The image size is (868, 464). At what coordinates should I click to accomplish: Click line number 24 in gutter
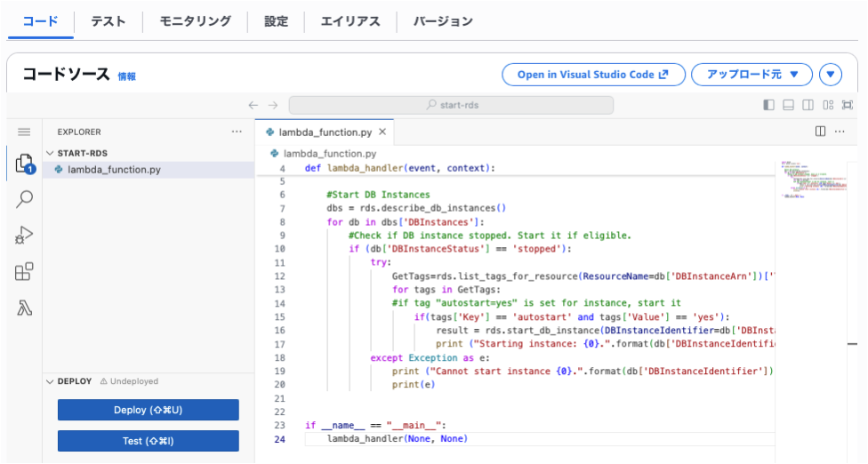[x=280, y=439]
